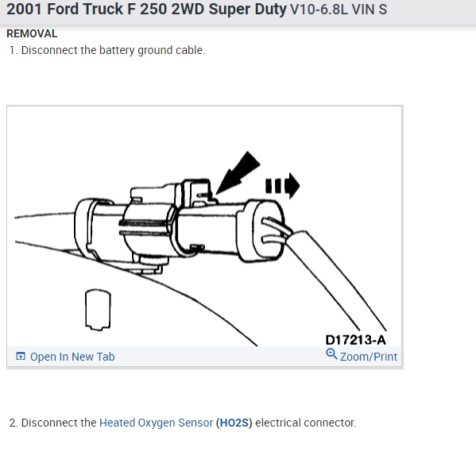Click the round end cap of connector
The image size is (476, 452).
[264, 230]
